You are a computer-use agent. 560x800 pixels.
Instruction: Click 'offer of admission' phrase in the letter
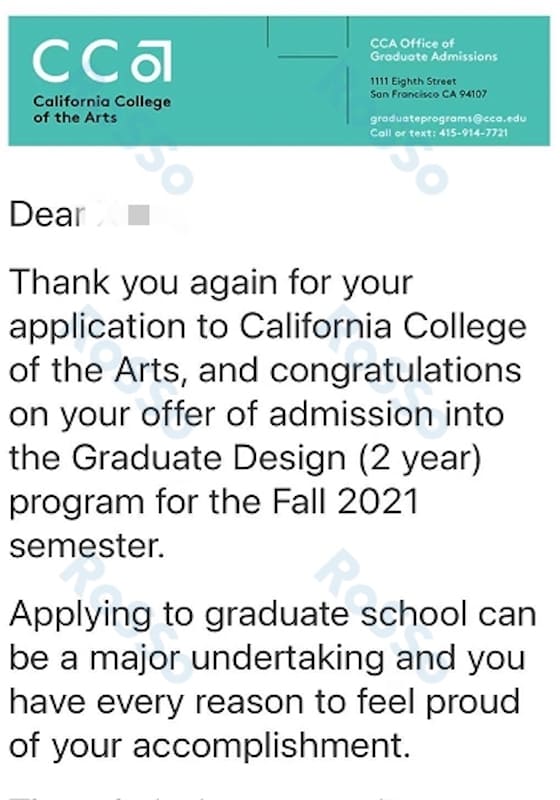(x=286, y=415)
